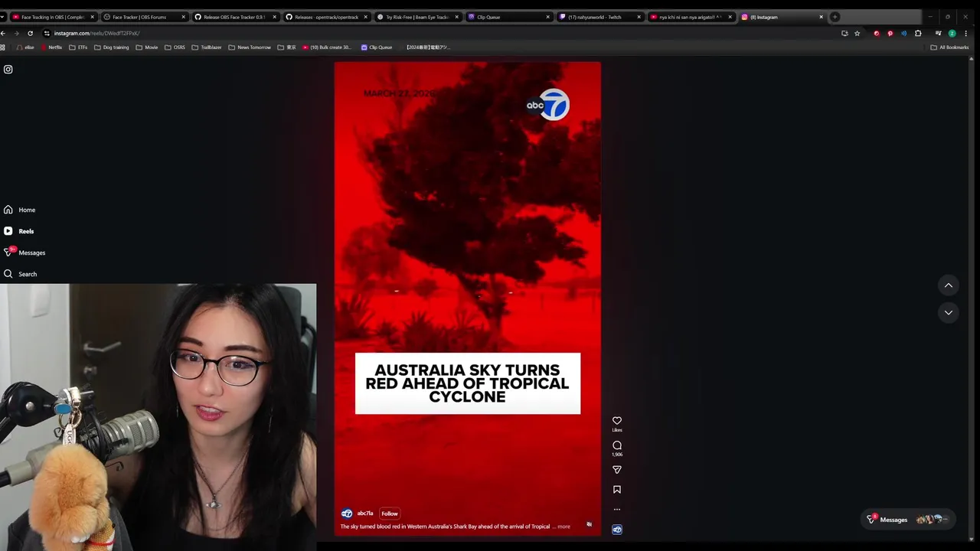Click the browser back button

(4, 33)
